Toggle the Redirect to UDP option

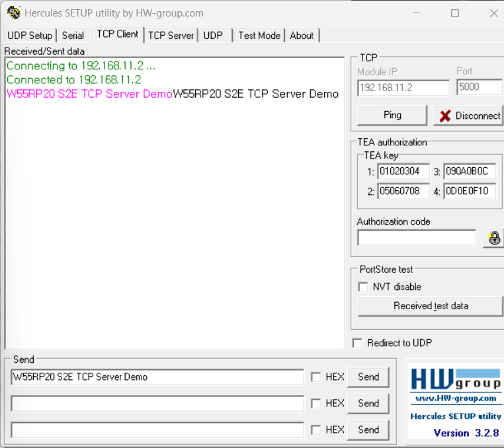point(358,343)
